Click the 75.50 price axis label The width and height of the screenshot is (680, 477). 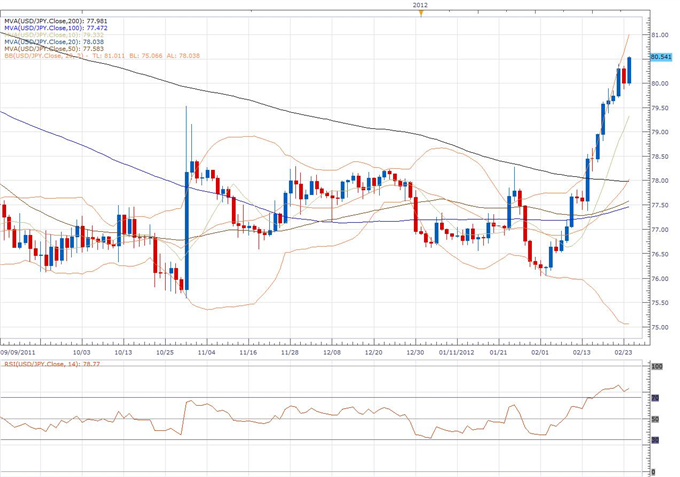tap(660, 303)
